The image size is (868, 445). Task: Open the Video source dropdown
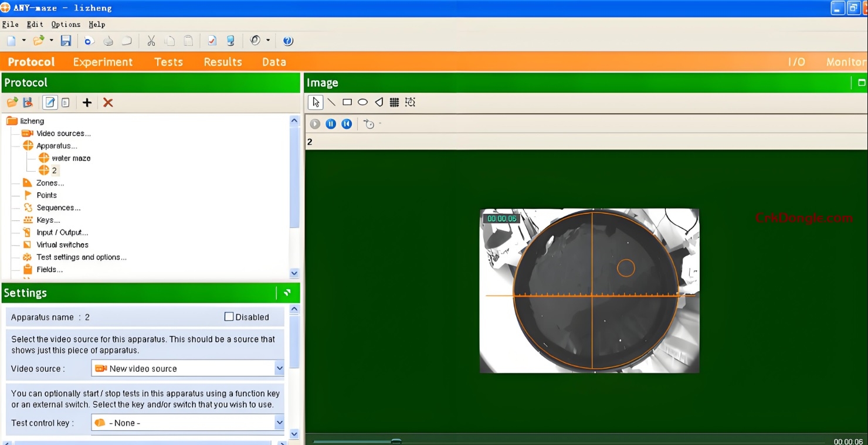point(280,368)
